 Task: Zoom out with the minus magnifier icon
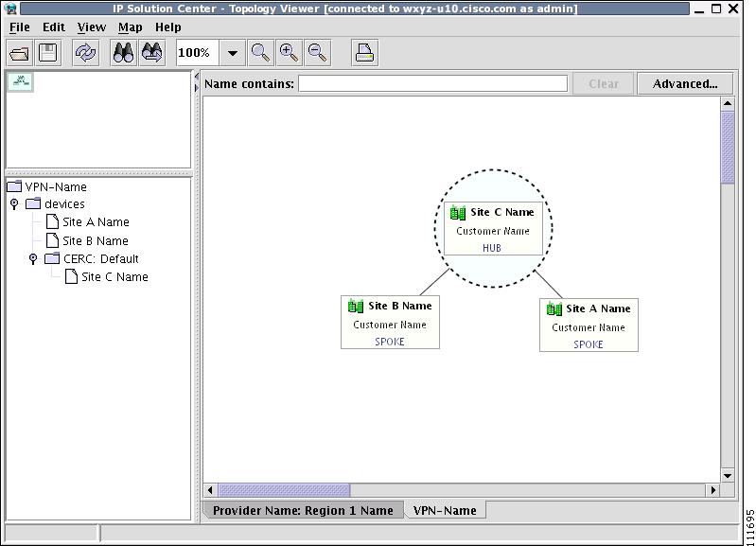(x=317, y=53)
